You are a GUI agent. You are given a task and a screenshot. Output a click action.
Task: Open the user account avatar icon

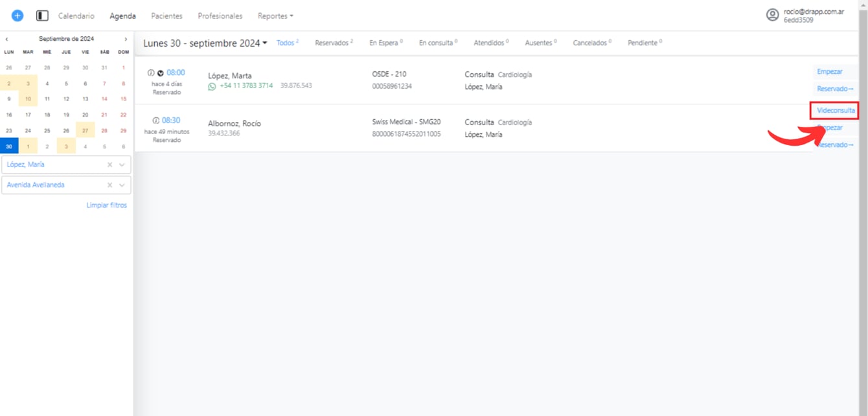point(772,15)
